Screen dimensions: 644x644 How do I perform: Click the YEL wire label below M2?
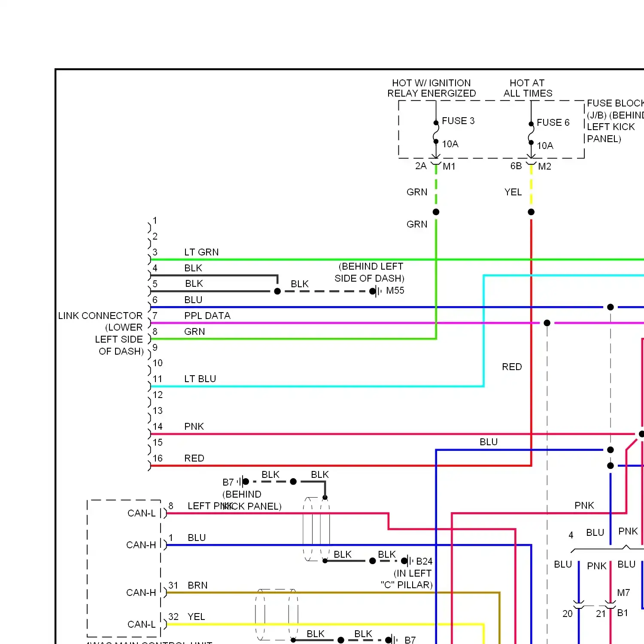pos(513,192)
